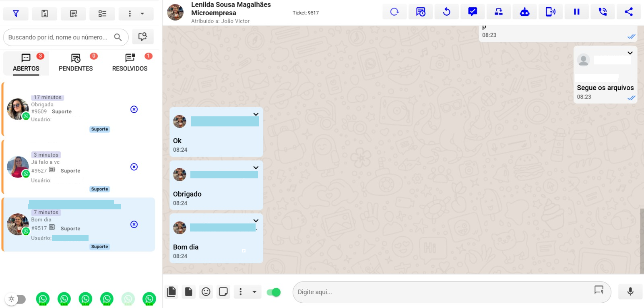The image size is (644, 308).
Task: Click the microphone to record audio
Action: (630, 291)
